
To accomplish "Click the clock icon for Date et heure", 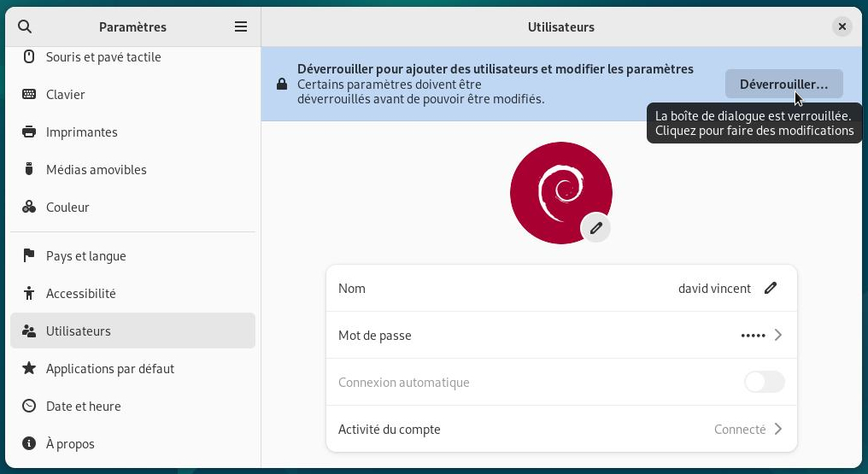I will (x=29, y=406).
